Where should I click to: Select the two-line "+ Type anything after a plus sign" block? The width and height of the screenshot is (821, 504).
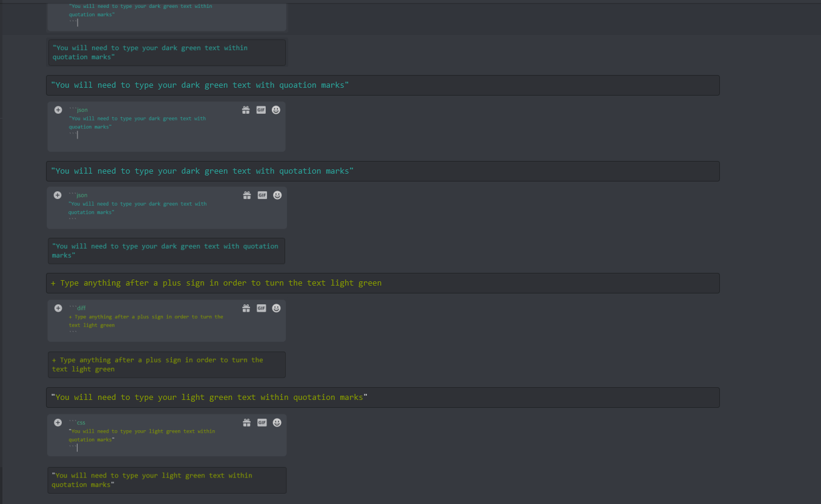click(x=167, y=364)
